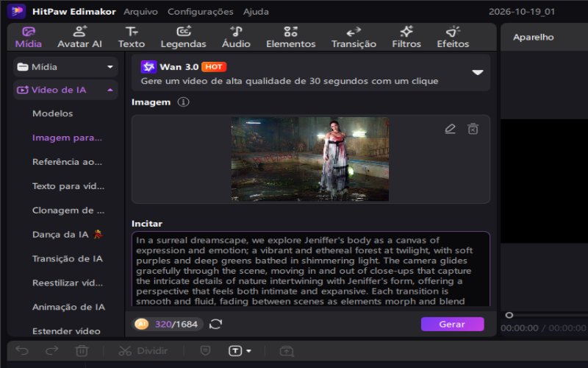The height and width of the screenshot is (368, 588).
Task: Select Modelos in the sidebar
Action: 52,113
